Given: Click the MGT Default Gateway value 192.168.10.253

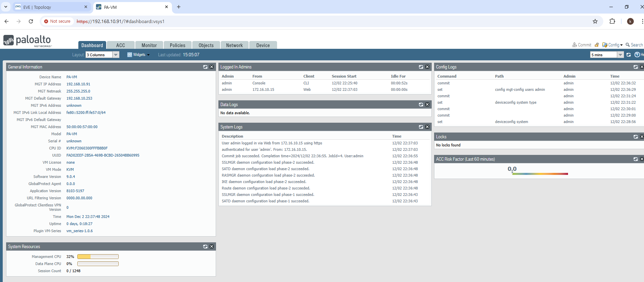Looking at the screenshot, I should (79, 98).
